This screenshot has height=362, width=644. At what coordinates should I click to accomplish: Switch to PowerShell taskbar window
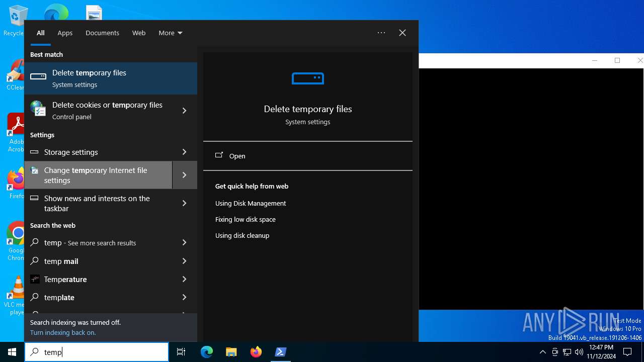(281, 352)
